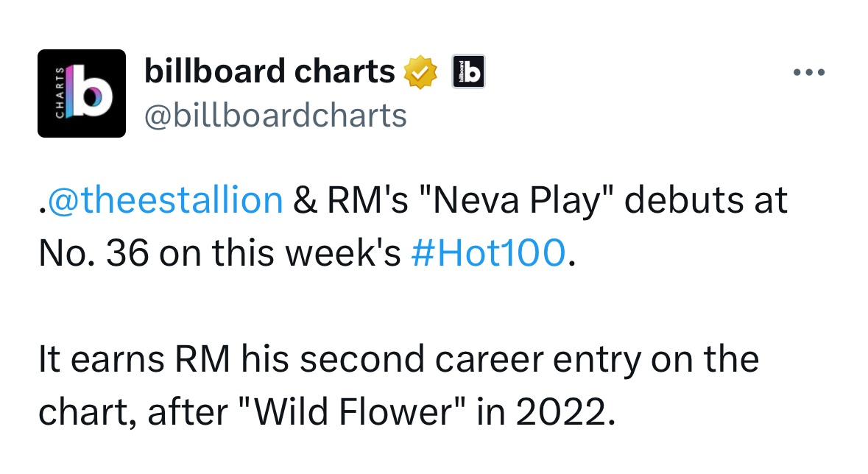Open the billboard charts profile avatar
Viewport: 868px width, 474px height.
click(82, 93)
